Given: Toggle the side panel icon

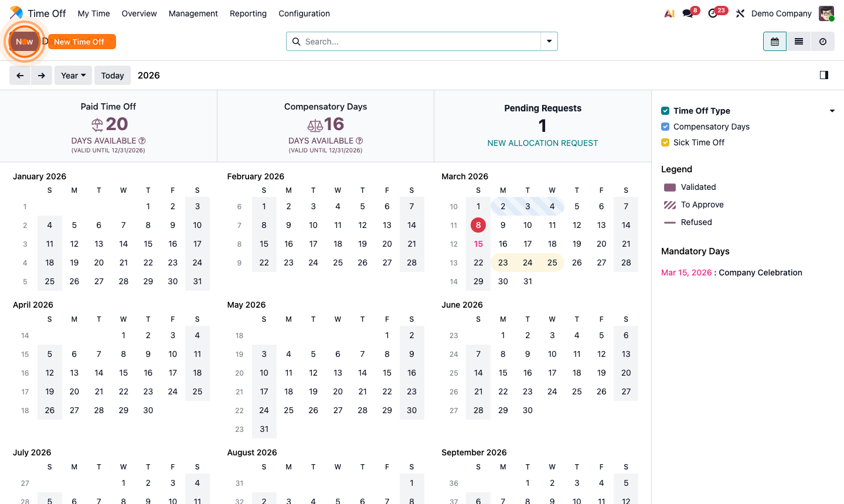Looking at the screenshot, I should pos(823,75).
